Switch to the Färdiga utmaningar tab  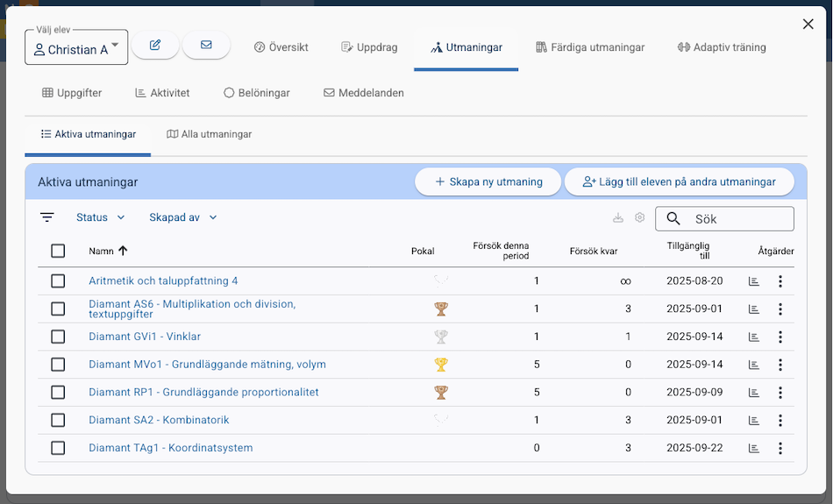click(x=590, y=47)
